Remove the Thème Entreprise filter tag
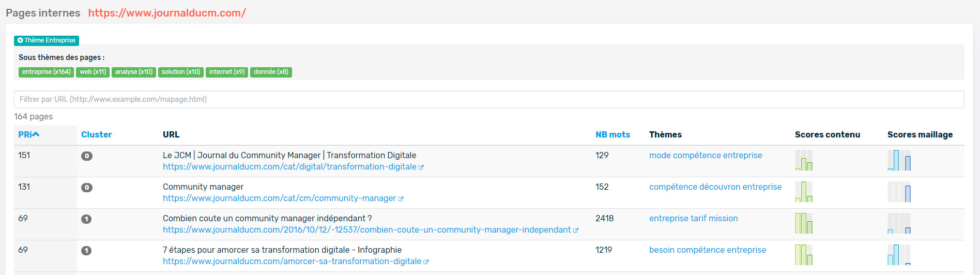This screenshot has width=980, height=275. pyautogui.click(x=20, y=40)
